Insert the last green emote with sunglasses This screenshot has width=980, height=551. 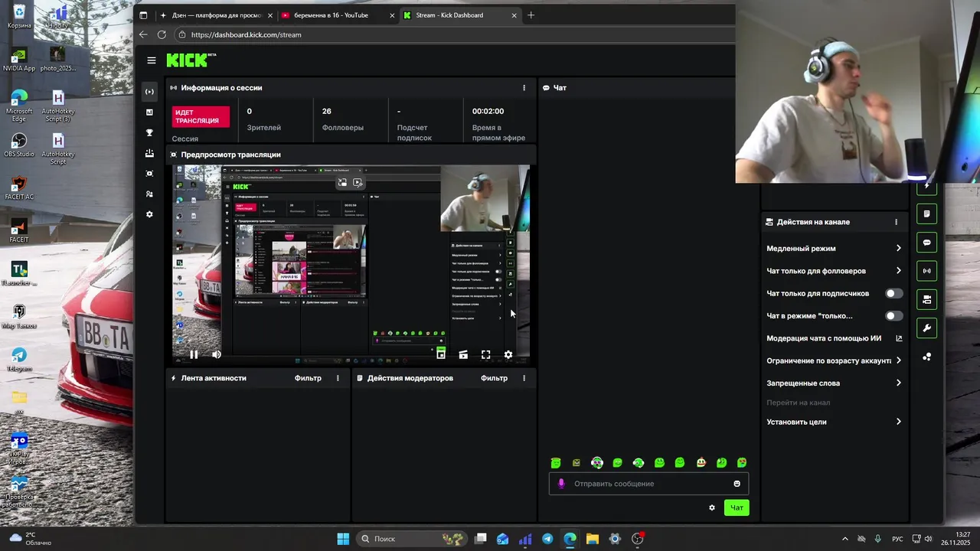(x=742, y=463)
